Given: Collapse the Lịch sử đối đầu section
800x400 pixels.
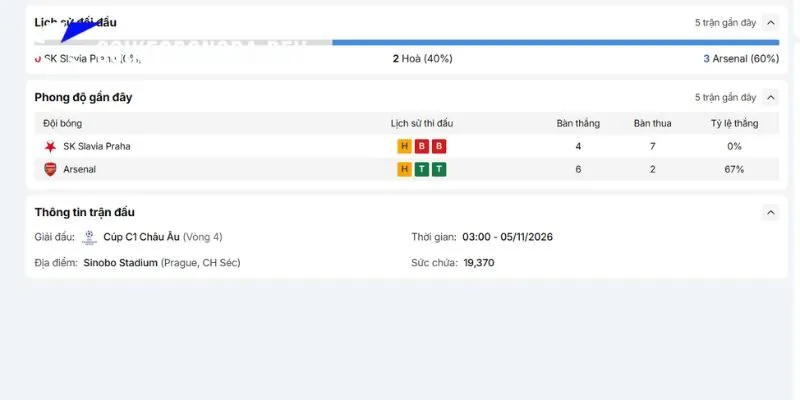Looking at the screenshot, I should click(771, 22).
